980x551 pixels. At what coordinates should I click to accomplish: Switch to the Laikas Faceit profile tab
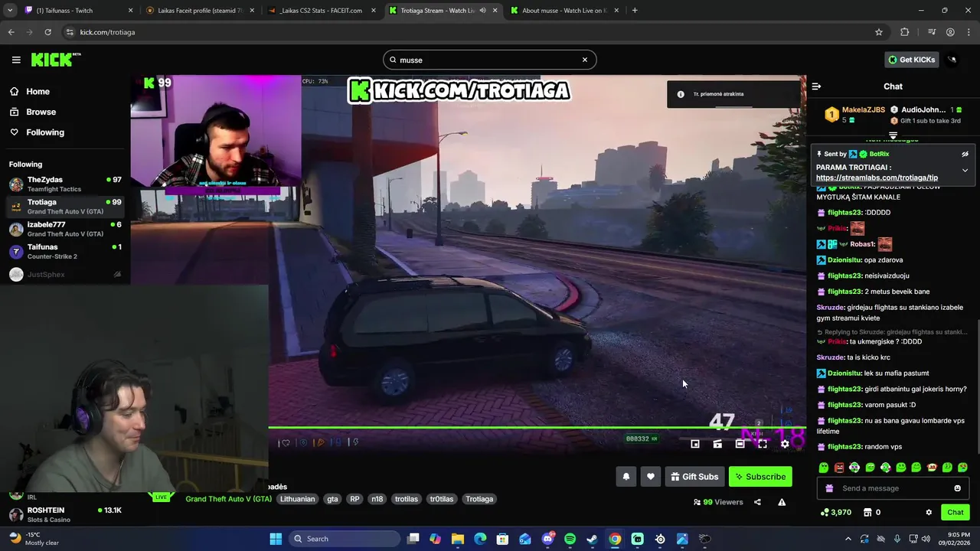pos(199,11)
